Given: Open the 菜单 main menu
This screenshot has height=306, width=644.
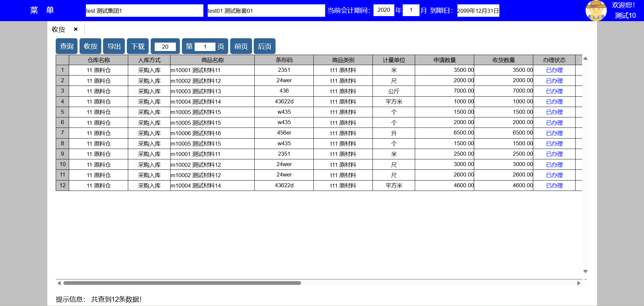Looking at the screenshot, I should [x=42, y=10].
